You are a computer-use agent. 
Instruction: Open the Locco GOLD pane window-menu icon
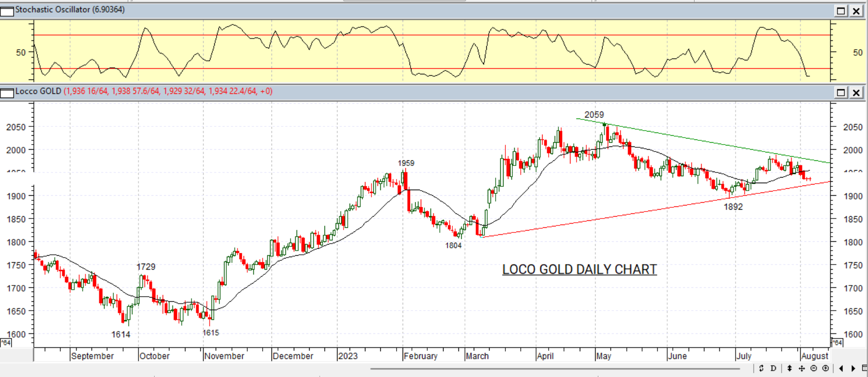[7, 93]
